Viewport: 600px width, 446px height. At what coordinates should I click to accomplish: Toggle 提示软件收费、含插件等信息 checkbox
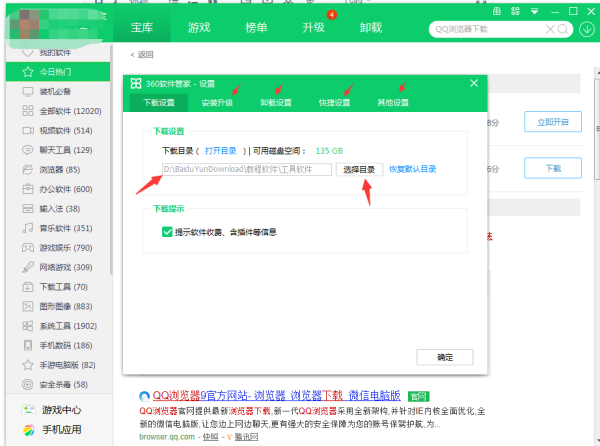pos(167,232)
